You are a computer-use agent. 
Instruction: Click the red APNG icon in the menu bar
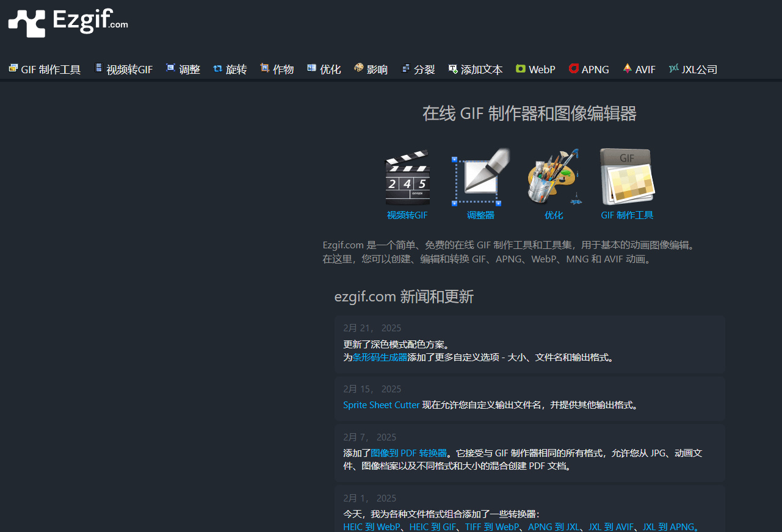(573, 69)
